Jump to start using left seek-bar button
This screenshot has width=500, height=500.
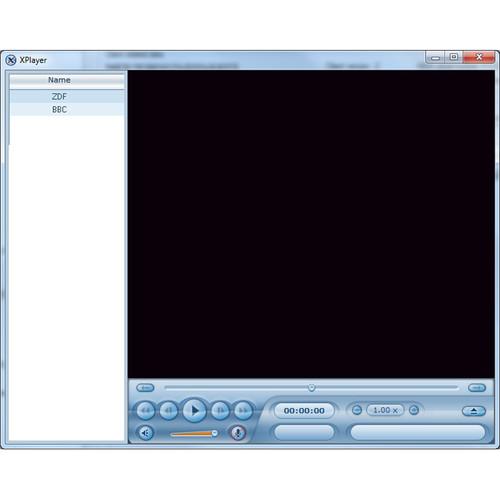[x=145, y=388]
